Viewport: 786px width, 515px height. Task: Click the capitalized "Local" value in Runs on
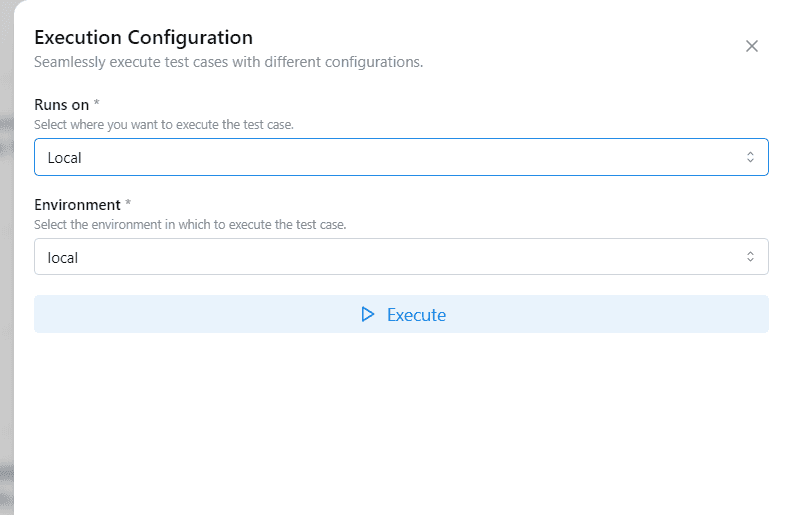[x=65, y=158]
